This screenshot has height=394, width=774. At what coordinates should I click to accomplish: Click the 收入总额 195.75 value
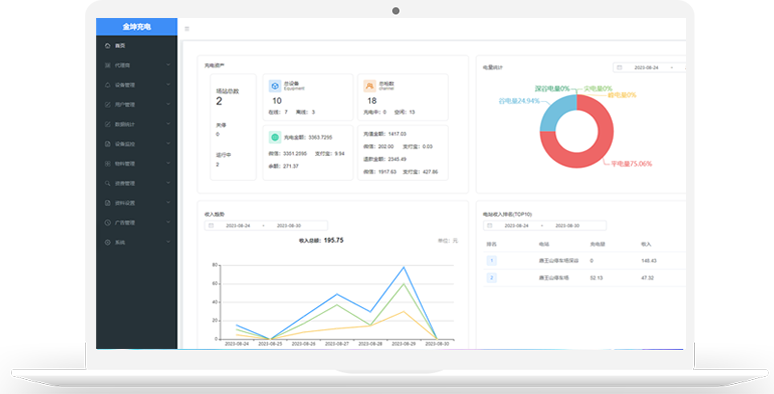[333, 240]
